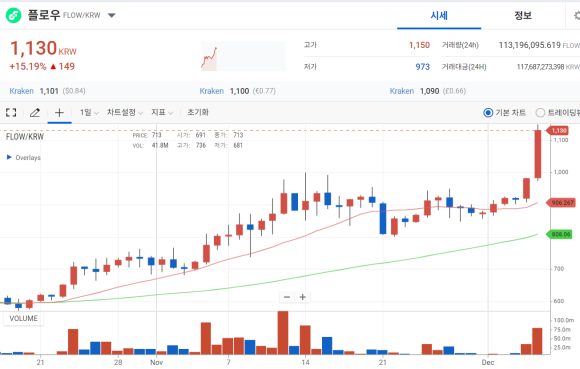580x369 pixels.
Task: Open the settings gear icon
Action: click(x=576, y=16)
